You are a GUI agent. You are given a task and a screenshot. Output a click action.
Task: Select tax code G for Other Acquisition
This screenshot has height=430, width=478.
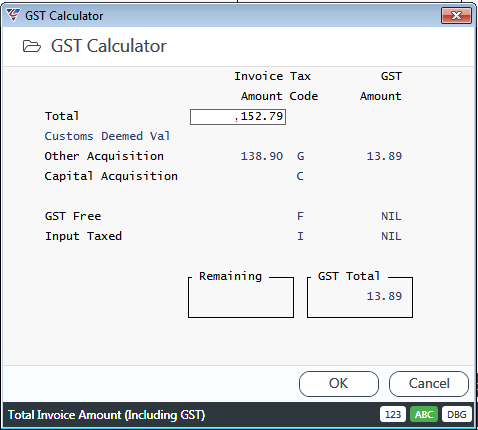point(300,156)
